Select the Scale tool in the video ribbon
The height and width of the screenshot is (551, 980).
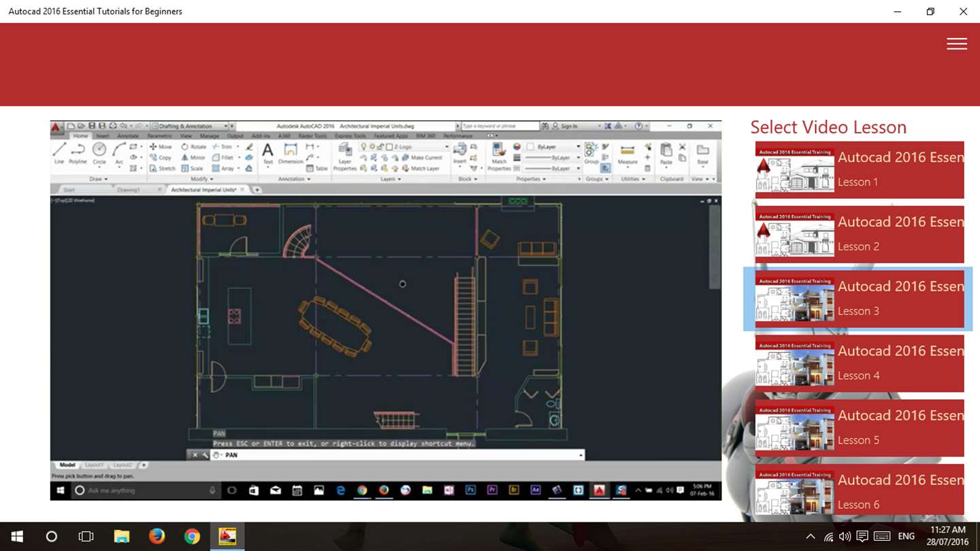coord(192,169)
